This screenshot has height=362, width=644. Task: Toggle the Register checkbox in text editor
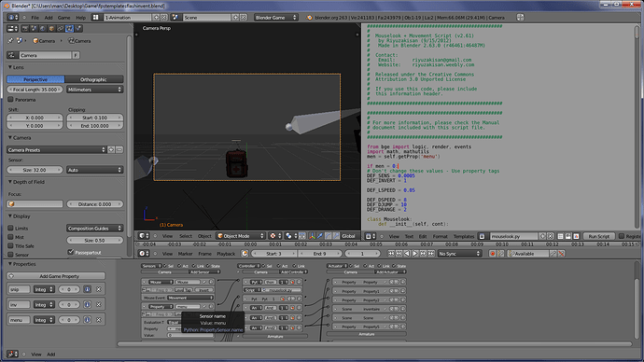tap(621, 236)
